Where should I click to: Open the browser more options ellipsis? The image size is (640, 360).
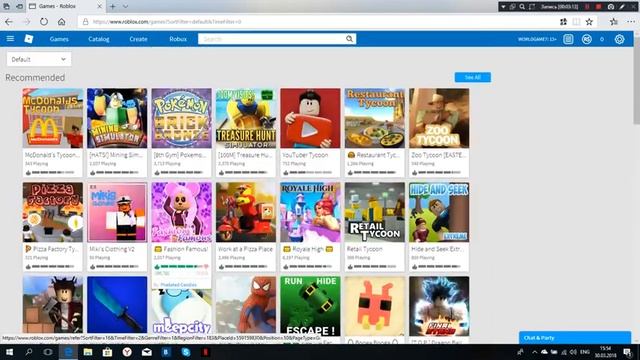(631, 22)
